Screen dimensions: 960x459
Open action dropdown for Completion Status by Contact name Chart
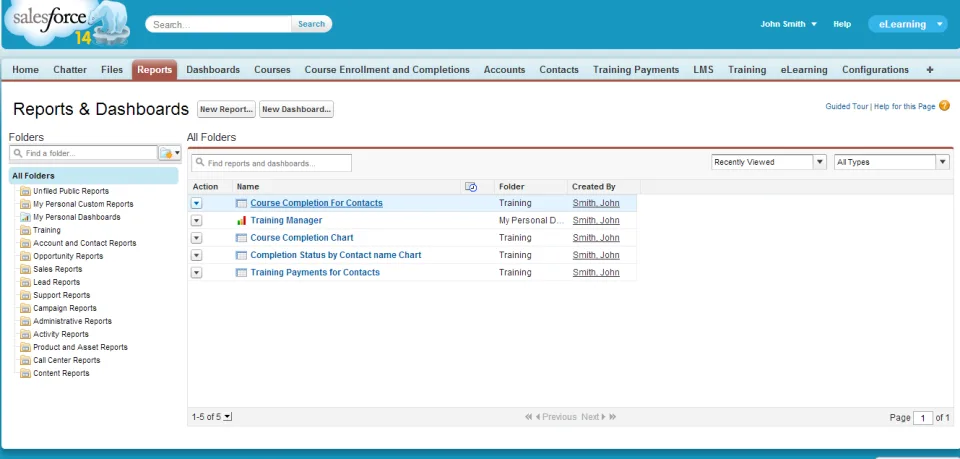[197, 255]
